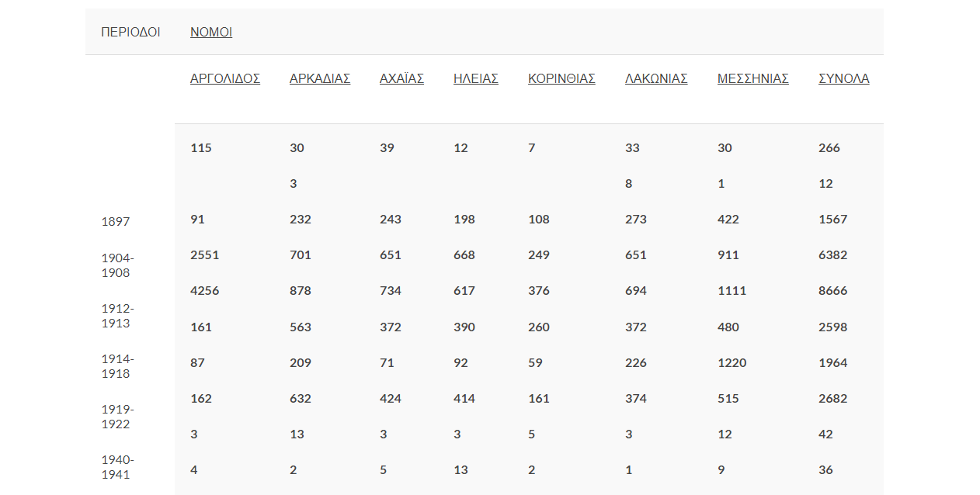
Task: Select the cell showing 39
Action: tap(387, 148)
